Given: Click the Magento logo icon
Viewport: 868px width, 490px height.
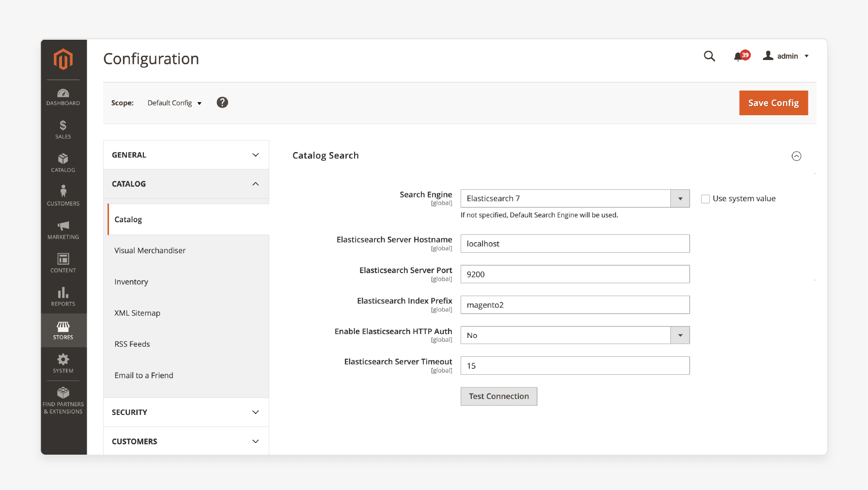Looking at the screenshot, I should coord(63,59).
